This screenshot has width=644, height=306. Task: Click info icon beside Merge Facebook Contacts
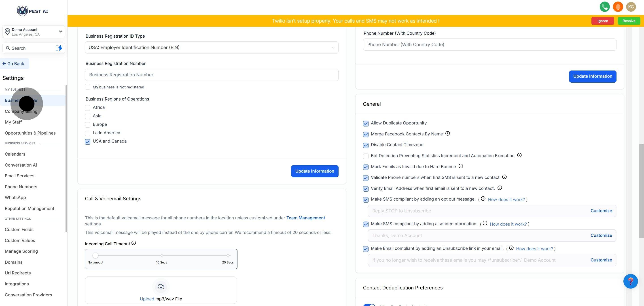(x=447, y=134)
